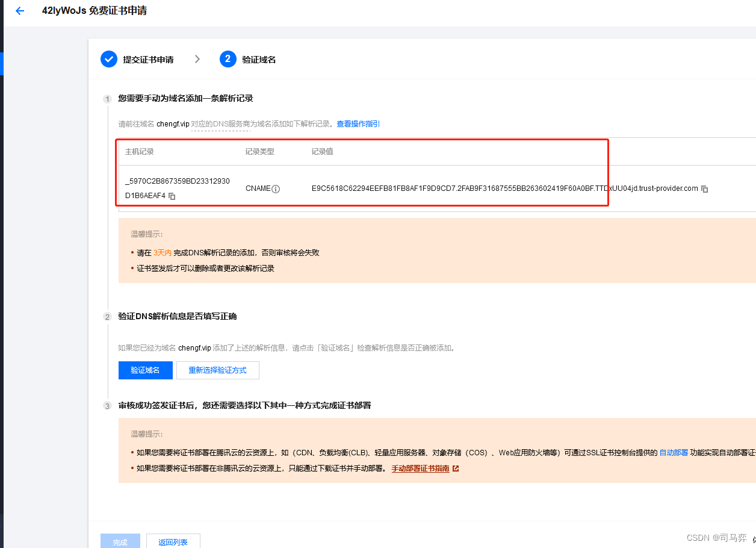Select the record value starting E9C5618C62294
The height and width of the screenshot is (548, 756).
(505, 188)
